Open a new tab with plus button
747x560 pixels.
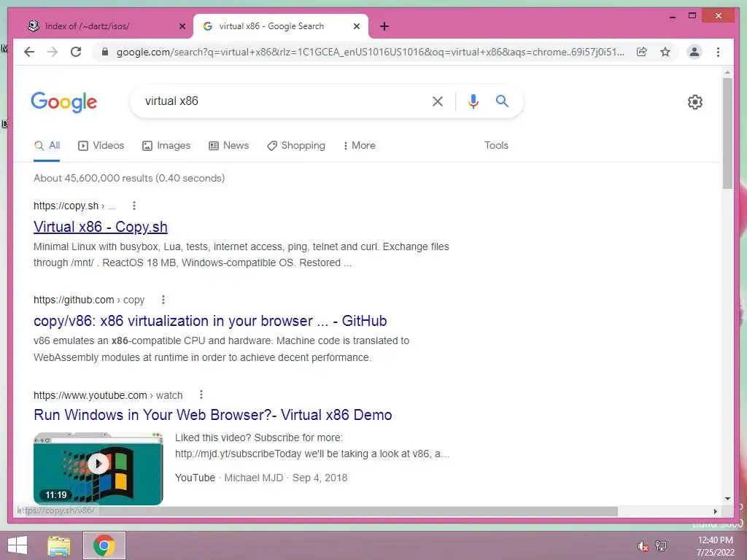[x=384, y=26]
